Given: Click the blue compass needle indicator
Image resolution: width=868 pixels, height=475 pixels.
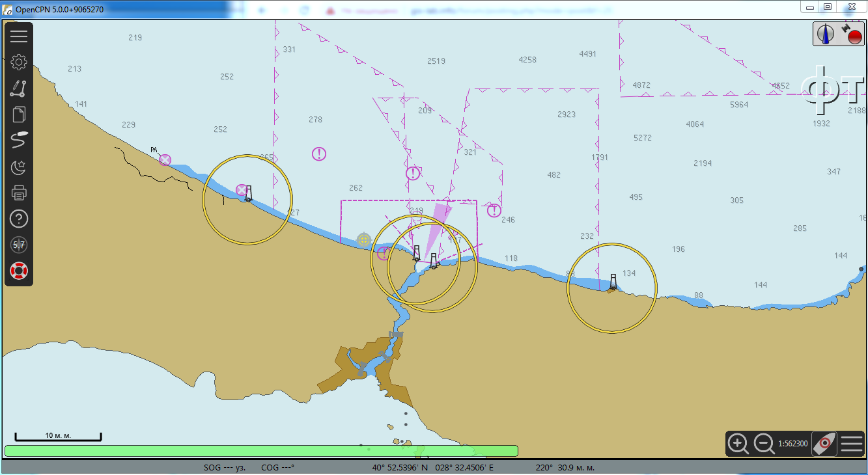Looking at the screenshot, I should pos(826,34).
